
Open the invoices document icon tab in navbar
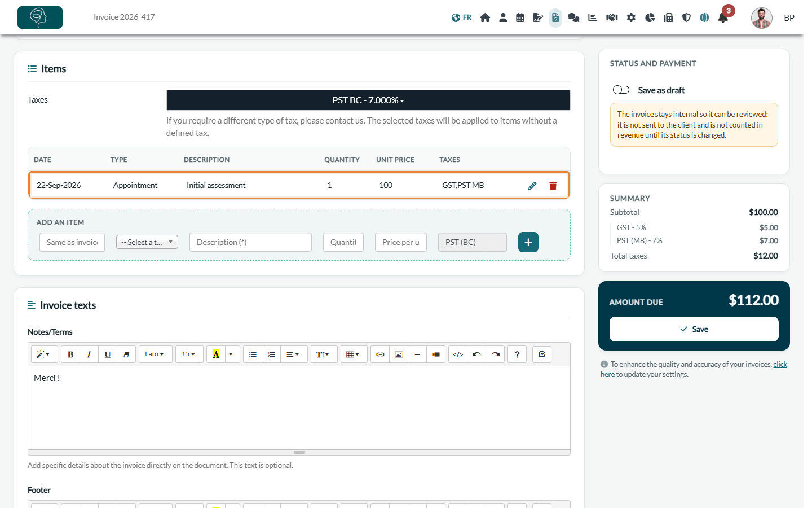click(555, 17)
